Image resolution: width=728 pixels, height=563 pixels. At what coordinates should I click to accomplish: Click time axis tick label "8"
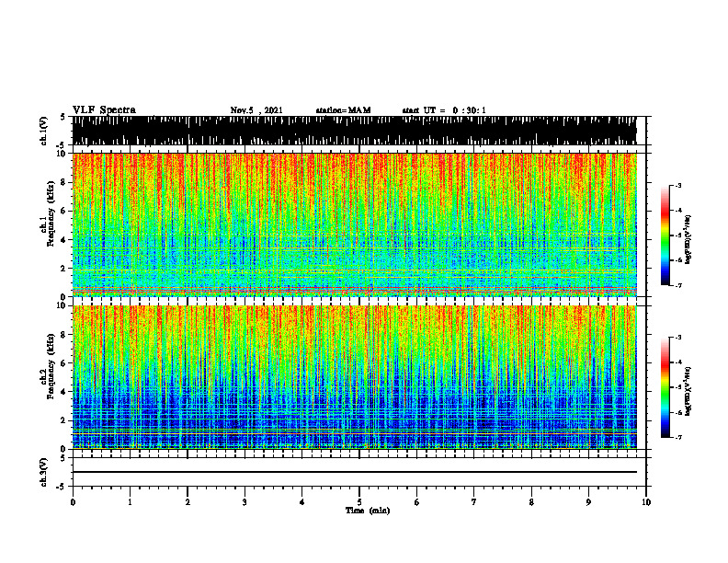[531, 502]
